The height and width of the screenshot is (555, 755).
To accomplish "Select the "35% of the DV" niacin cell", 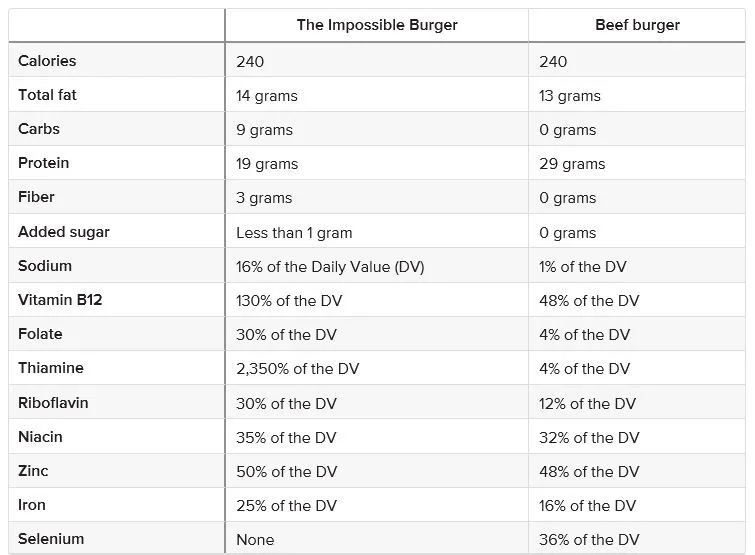I will click(x=286, y=437).
